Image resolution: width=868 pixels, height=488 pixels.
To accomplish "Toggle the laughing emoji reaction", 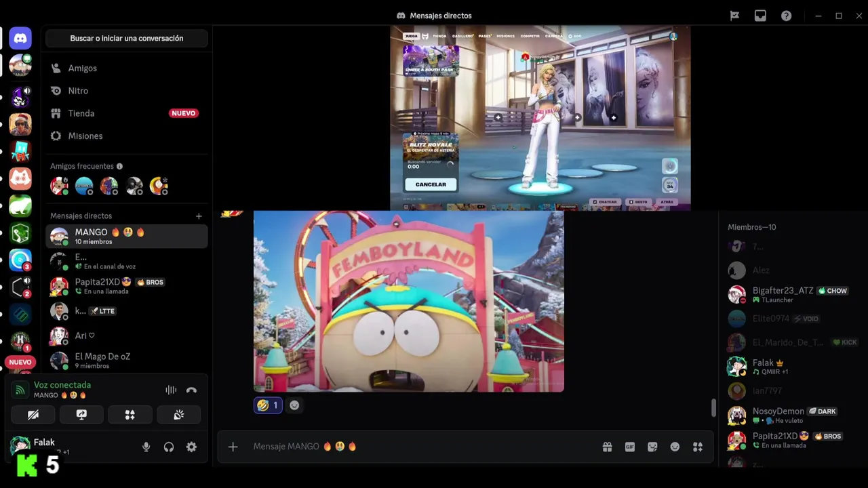I will [x=268, y=405].
